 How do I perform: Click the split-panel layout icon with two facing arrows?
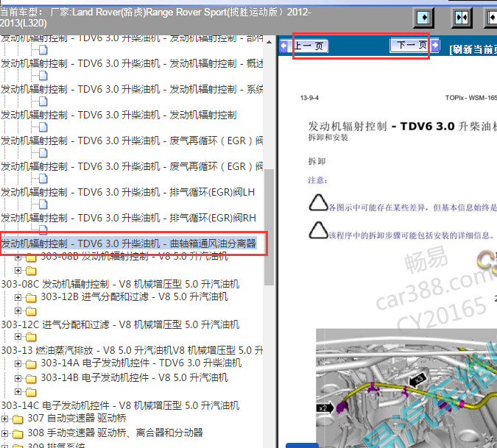click(462, 18)
